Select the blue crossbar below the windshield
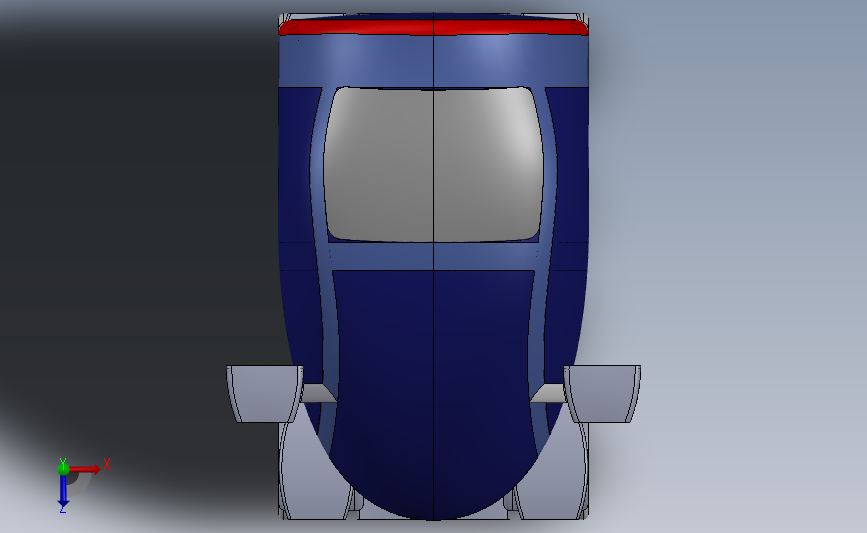Viewport: 867px width, 533px height. coord(433,256)
